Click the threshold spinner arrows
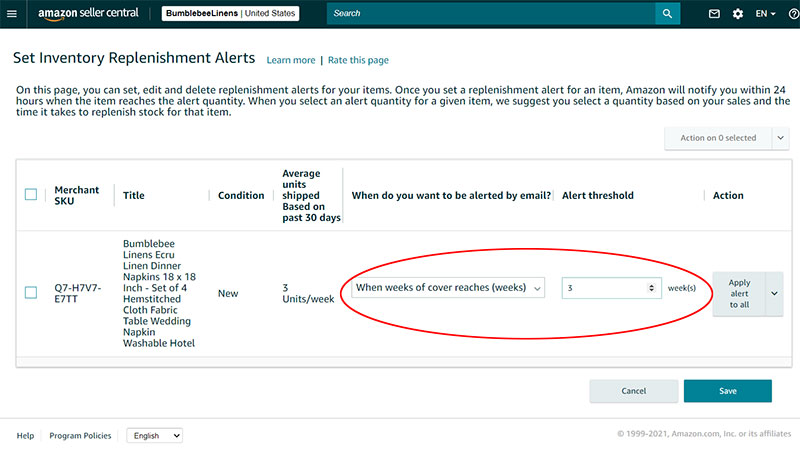The image size is (800, 461). click(x=652, y=288)
